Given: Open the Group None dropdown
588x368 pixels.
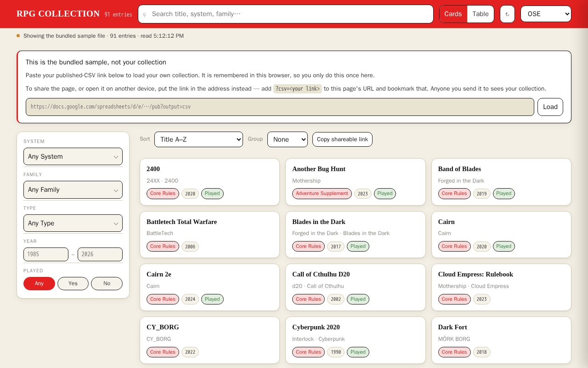Looking at the screenshot, I should click(x=288, y=139).
